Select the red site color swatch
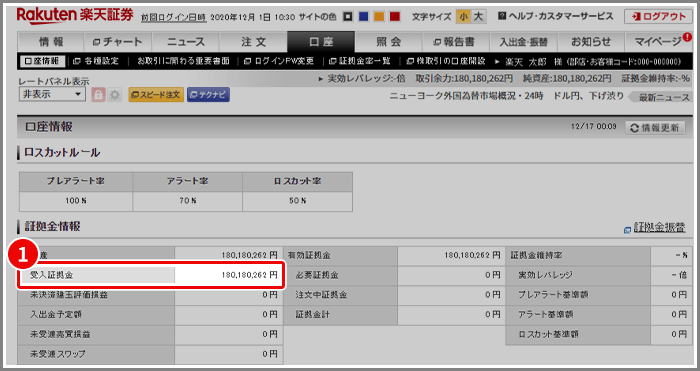Viewport: 700px width, 371px height. tap(395, 17)
